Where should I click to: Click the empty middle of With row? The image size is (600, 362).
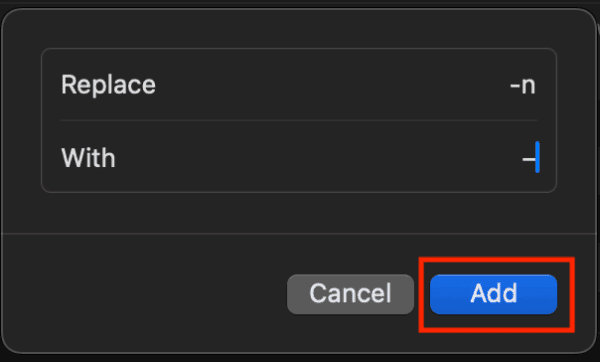[x=318, y=157]
